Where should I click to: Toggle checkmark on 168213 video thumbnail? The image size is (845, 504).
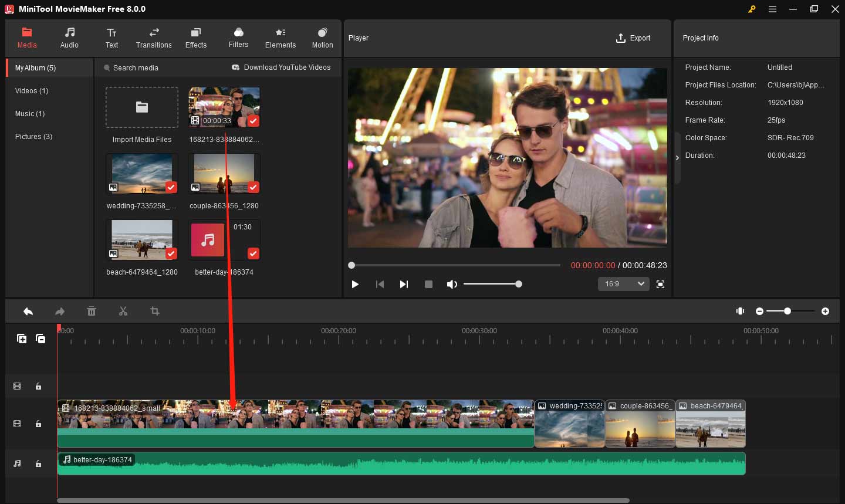point(253,121)
